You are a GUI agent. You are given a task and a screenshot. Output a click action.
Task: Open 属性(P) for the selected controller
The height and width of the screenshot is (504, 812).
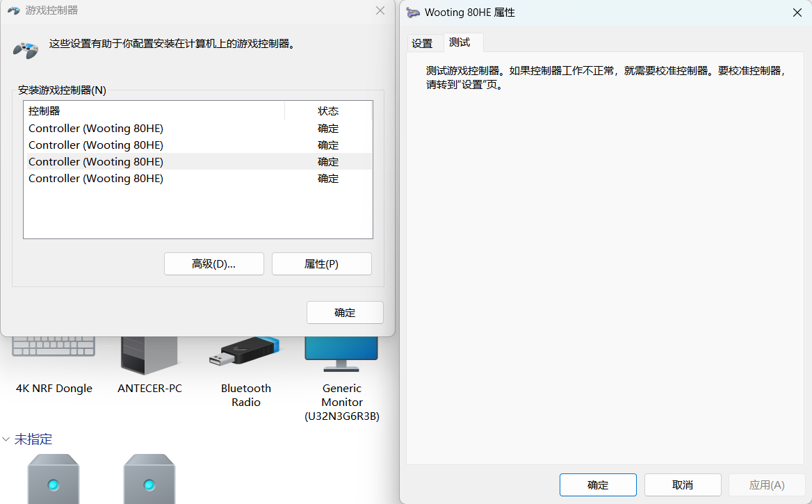point(321,263)
